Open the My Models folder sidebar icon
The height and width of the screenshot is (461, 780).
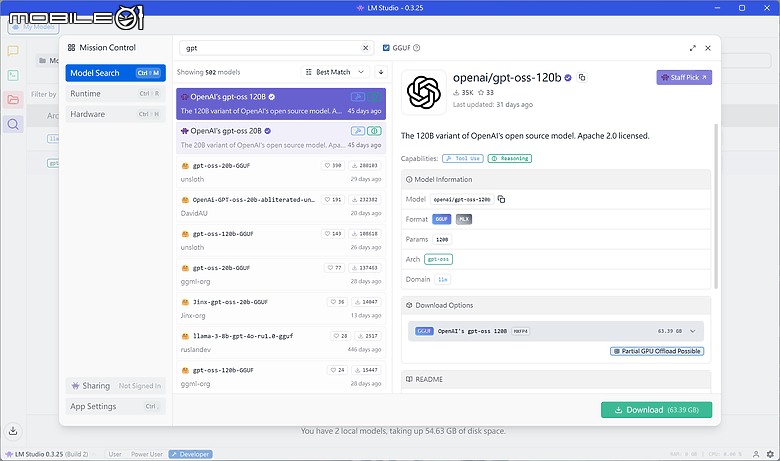click(13, 99)
